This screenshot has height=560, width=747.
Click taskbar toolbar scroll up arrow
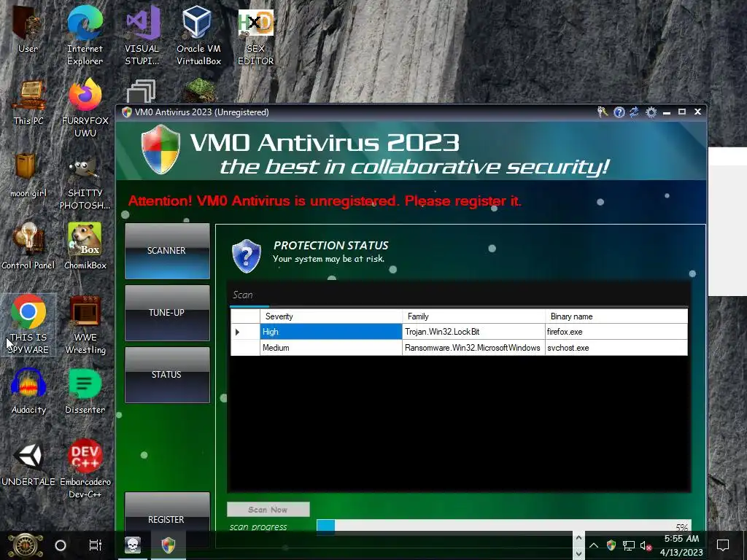(578, 537)
